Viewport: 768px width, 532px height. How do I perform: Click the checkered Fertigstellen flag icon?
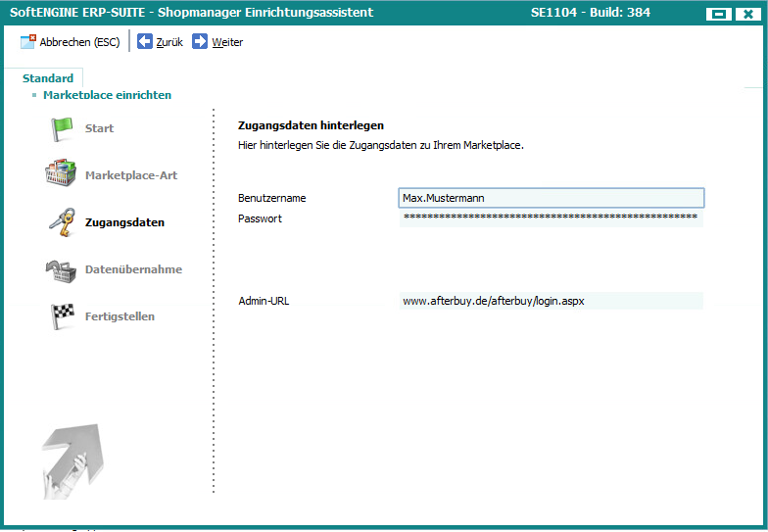(x=63, y=315)
